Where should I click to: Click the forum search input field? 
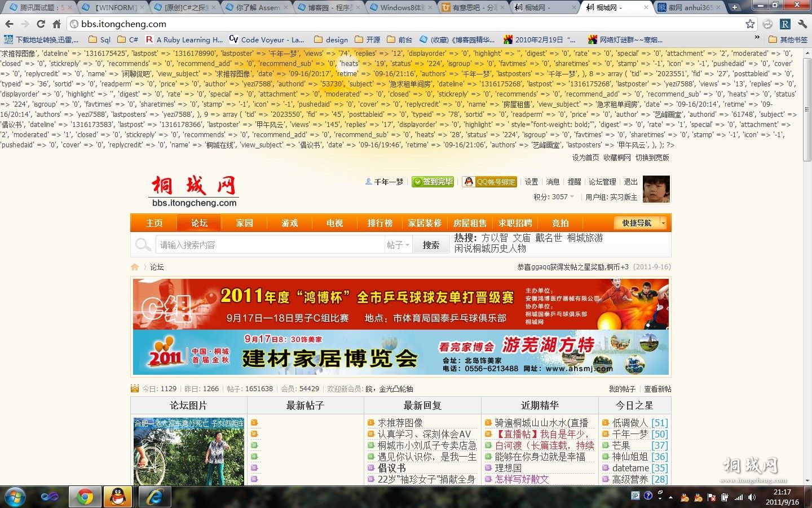pos(271,245)
